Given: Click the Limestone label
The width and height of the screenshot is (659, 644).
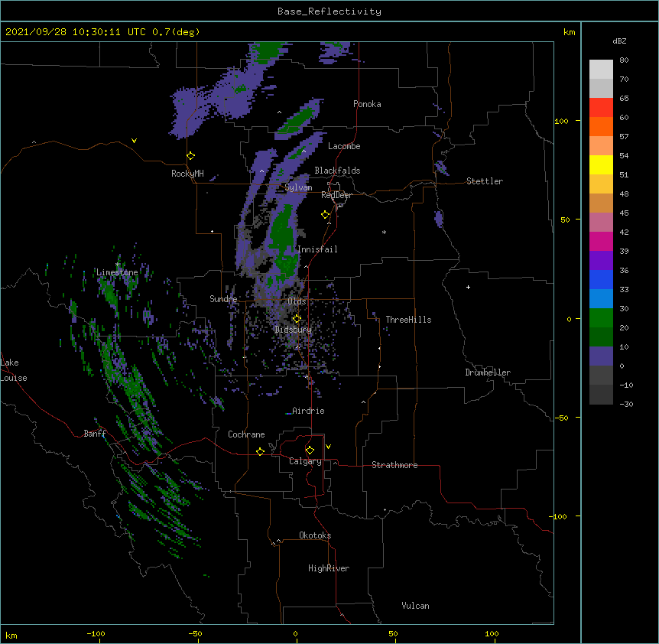Looking at the screenshot, I should coord(117,272).
